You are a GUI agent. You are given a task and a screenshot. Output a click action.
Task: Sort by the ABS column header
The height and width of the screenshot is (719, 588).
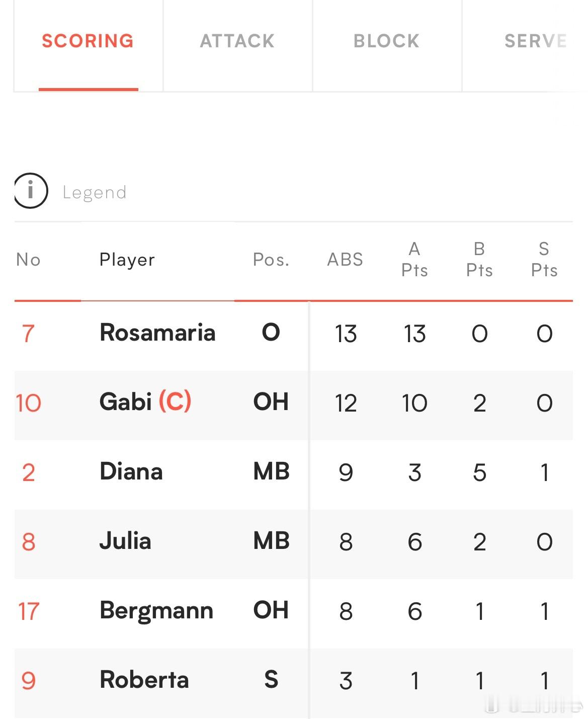[x=345, y=260]
